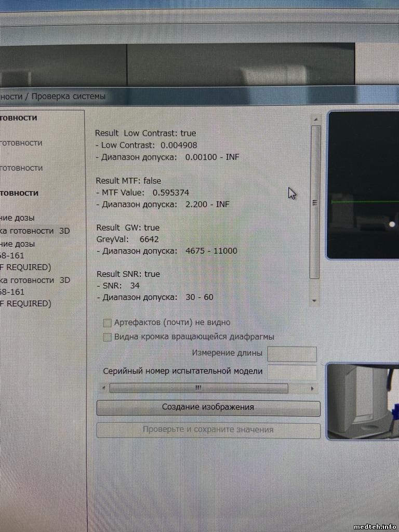Check the "Артефактов (почти) не видно" checkbox

pos(108,323)
